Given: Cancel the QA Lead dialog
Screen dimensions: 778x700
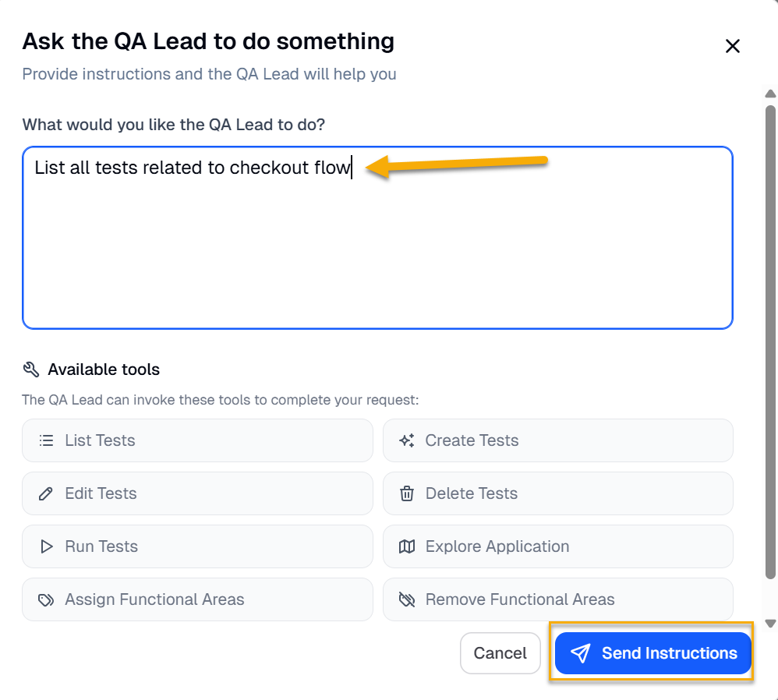Looking at the screenshot, I should click(500, 653).
